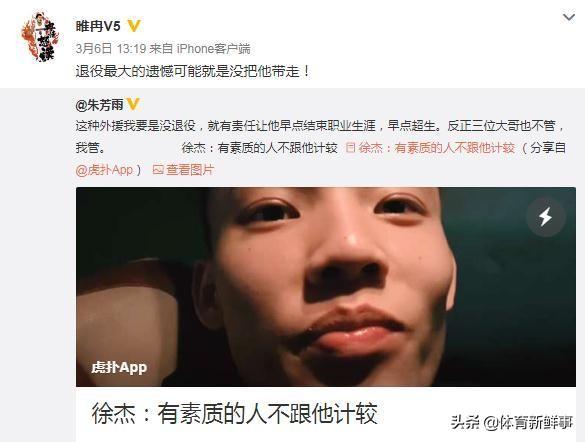
Task: Open the @虎扑App mention link
Action: click(x=104, y=170)
